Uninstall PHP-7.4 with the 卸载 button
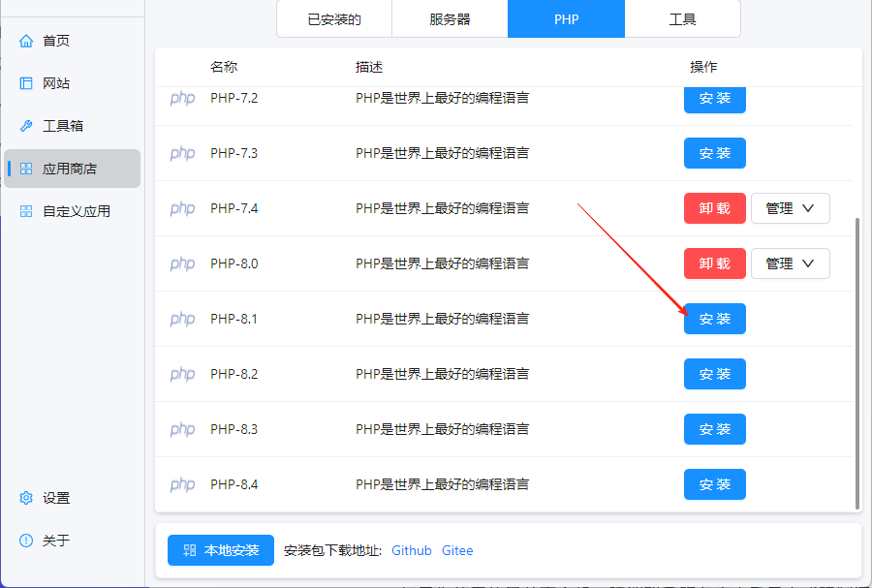 715,208
